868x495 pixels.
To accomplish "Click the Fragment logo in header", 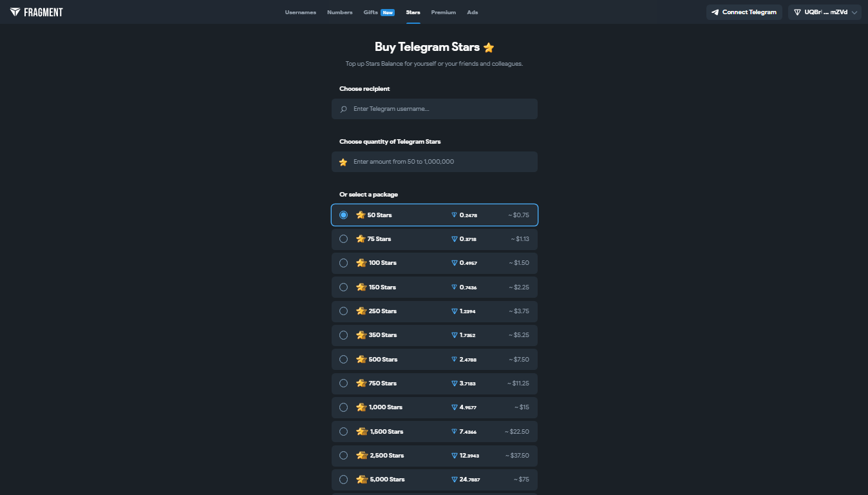I will [36, 12].
